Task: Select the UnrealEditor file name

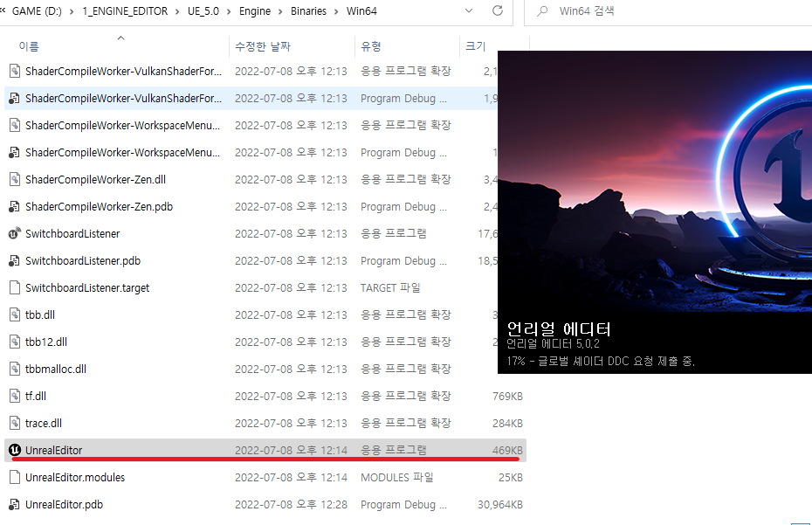Action: click(54, 451)
